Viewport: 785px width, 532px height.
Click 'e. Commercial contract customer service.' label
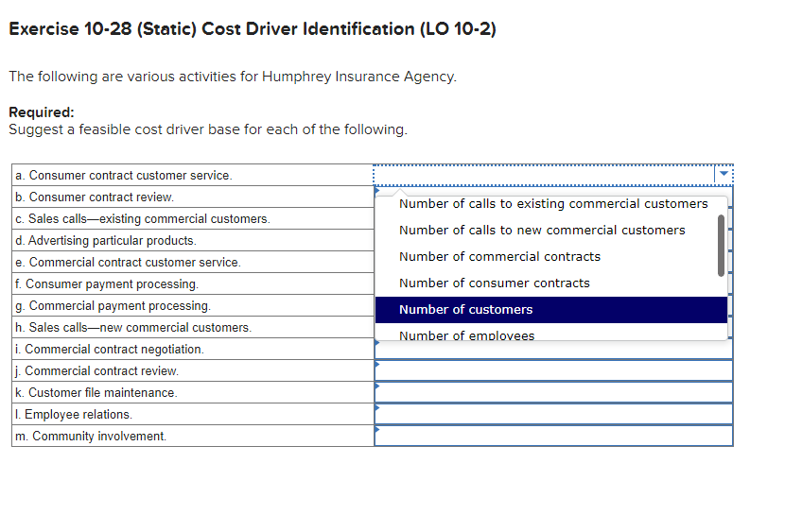[x=129, y=263]
